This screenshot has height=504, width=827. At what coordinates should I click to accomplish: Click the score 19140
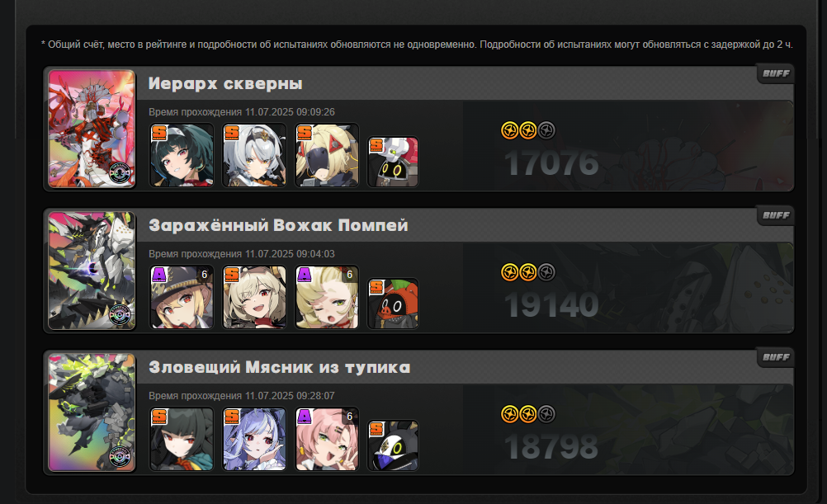pyautogui.click(x=551, y=304)
